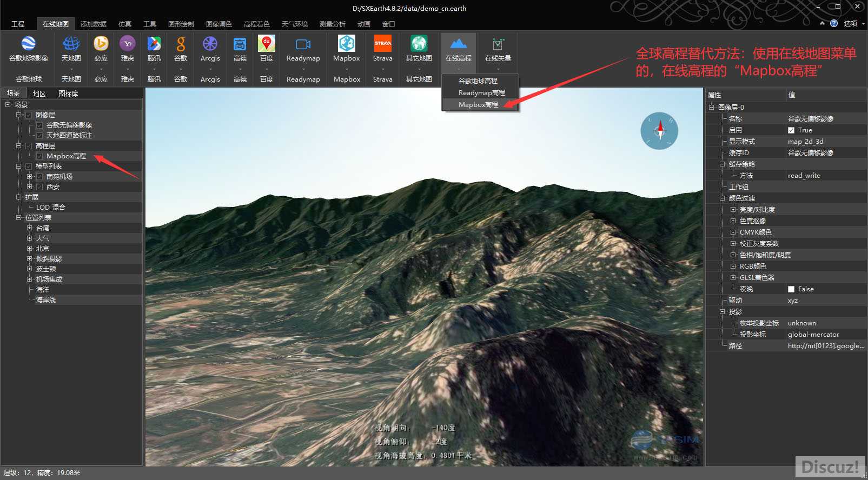Viewport: 868px width, 480px height.
Task: Select the LOD_混合 tree item
Action: [x=51, y=208]
